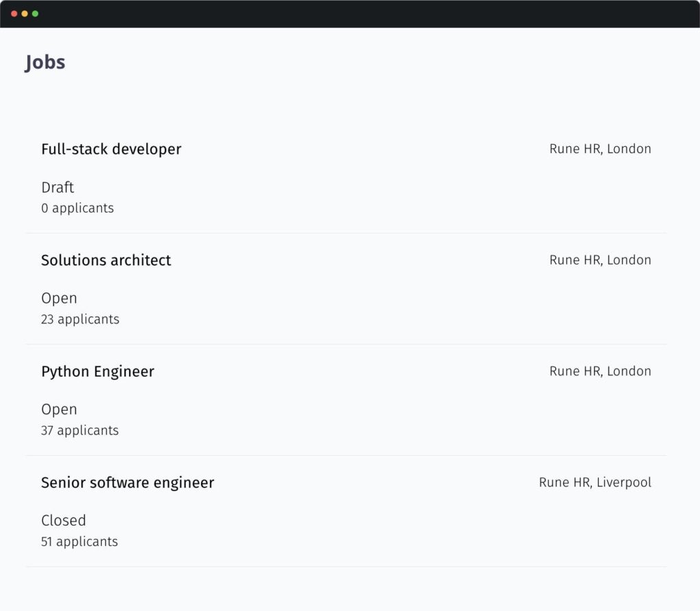
Task: Click the yellow minimize window button
Action: [24, 13]
